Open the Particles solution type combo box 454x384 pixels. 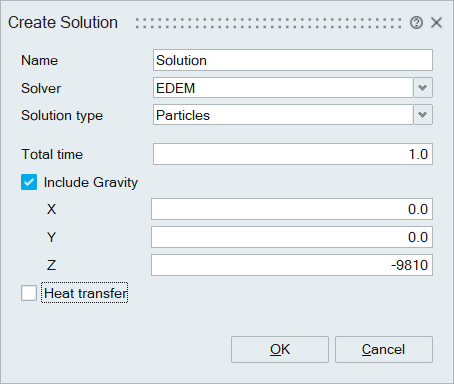(283, 115)
